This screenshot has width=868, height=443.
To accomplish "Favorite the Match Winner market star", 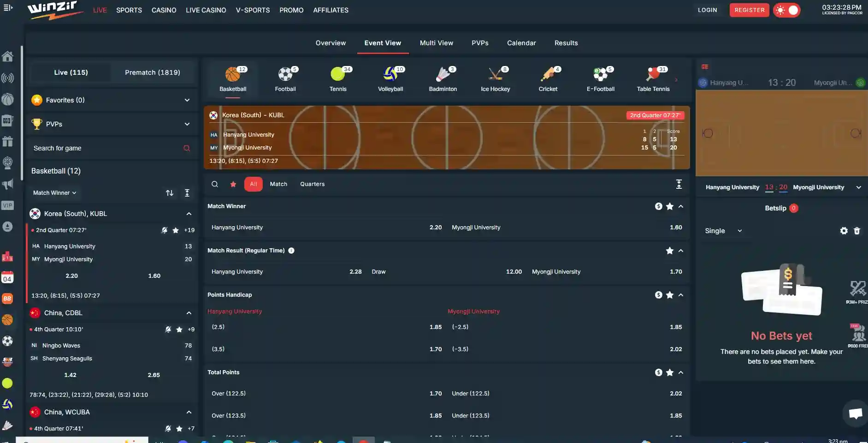I will point(670,206).
